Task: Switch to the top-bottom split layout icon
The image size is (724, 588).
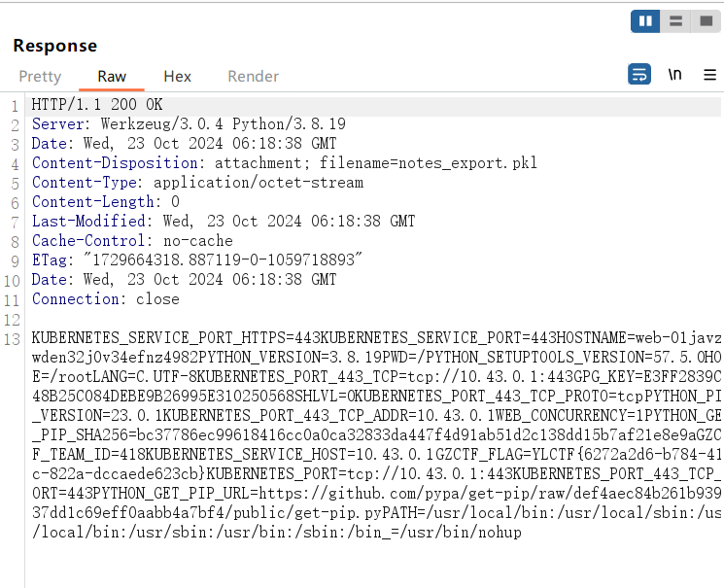Action: [x=676, y=20]
